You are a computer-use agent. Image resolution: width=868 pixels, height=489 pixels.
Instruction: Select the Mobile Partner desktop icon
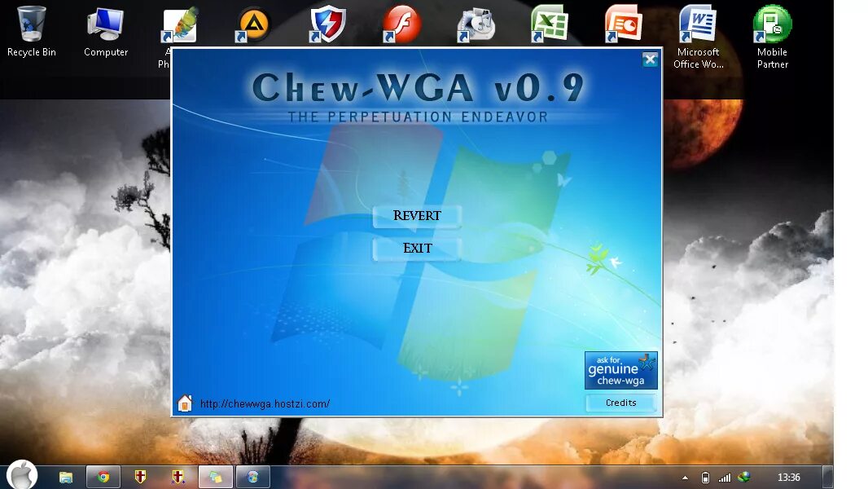click(772, 37)
